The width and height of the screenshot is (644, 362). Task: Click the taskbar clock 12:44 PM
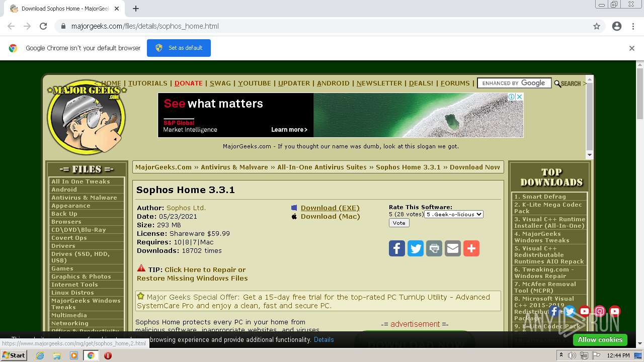click(618, 355)
